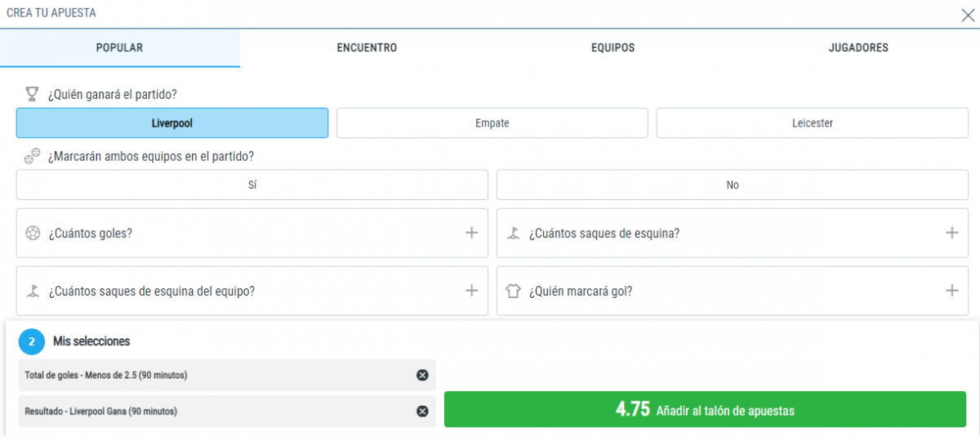Image resolution: width=980 pixels, height=441 pixels.
Task: Switch to the Encuentro tab
Action: pyautogui.click(x=367, y=48)
